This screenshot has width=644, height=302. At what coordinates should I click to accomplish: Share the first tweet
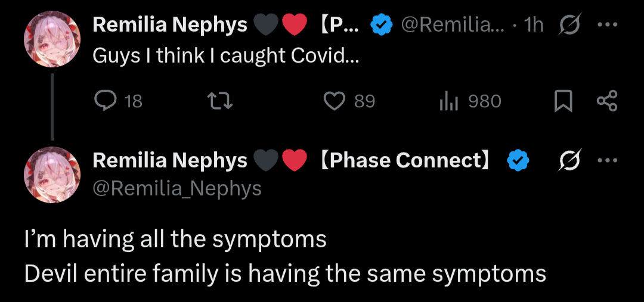(x=607, y=102)
